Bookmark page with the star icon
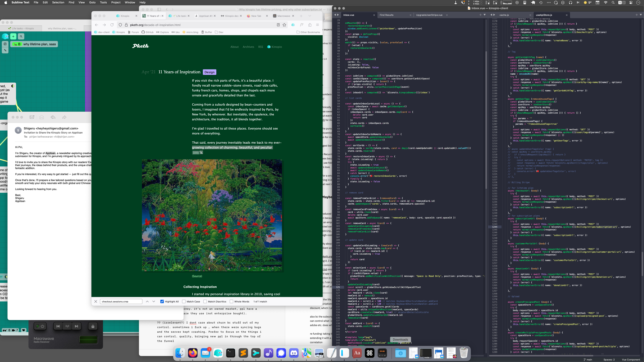Viewport: 644px width, 362px height. coord(284,25)
